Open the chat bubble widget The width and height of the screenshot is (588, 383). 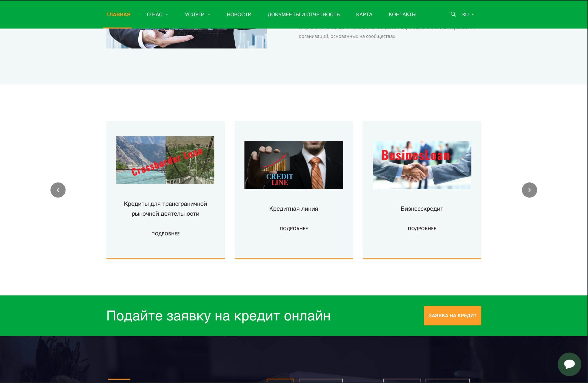[x=569, y=364]
